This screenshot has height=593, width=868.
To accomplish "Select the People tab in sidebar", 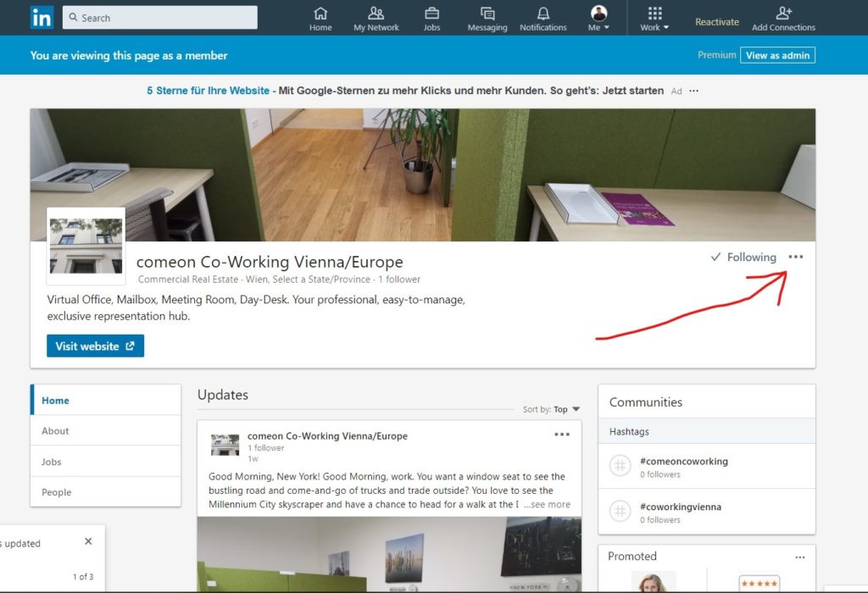I will pos(57,492).
